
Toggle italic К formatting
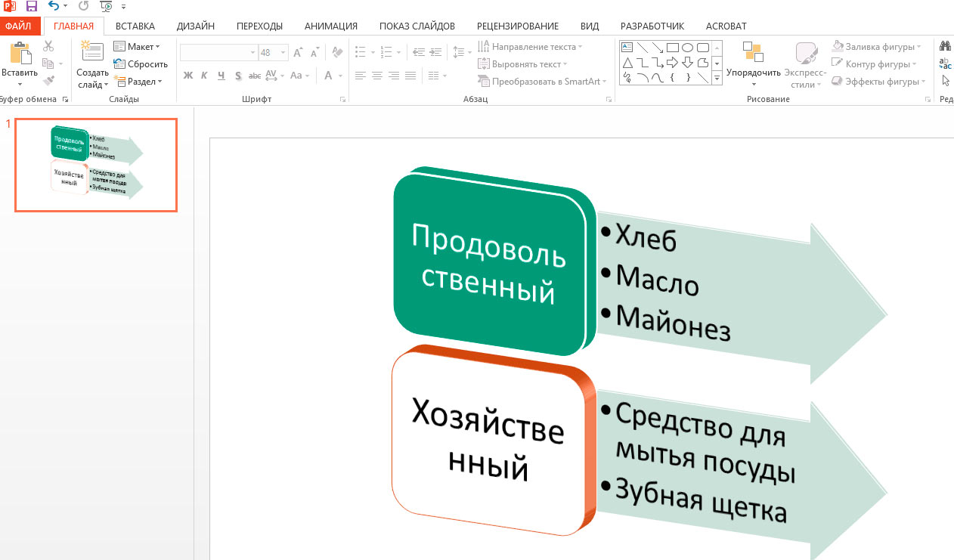point(205,76)
